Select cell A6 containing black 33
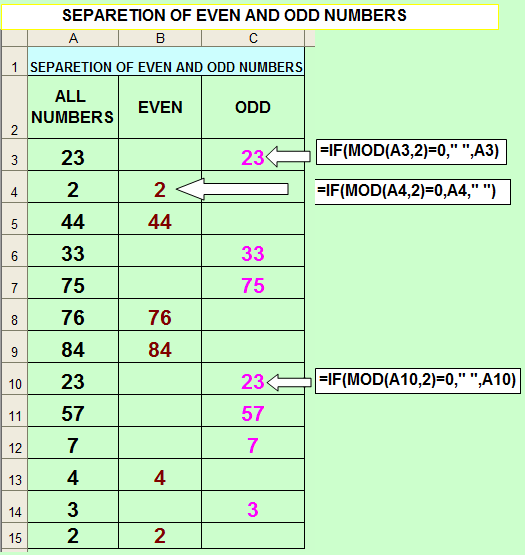Screen dimensions: 525x555 coord(73,251)
